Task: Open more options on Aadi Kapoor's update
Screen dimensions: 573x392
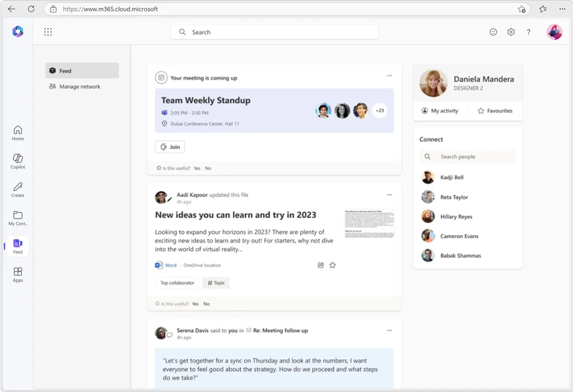Action: (x=389, y=195)
